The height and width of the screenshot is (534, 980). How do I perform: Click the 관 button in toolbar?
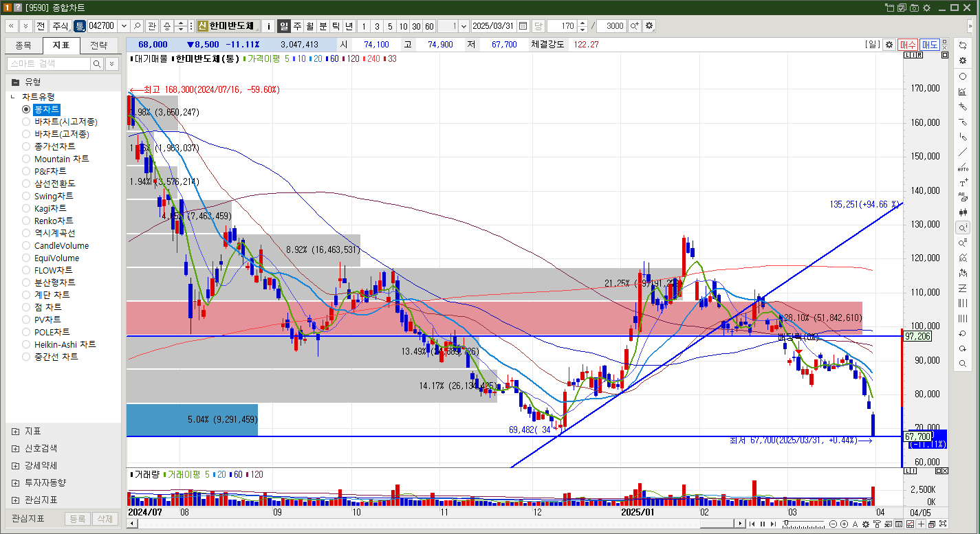pos(151,26)
